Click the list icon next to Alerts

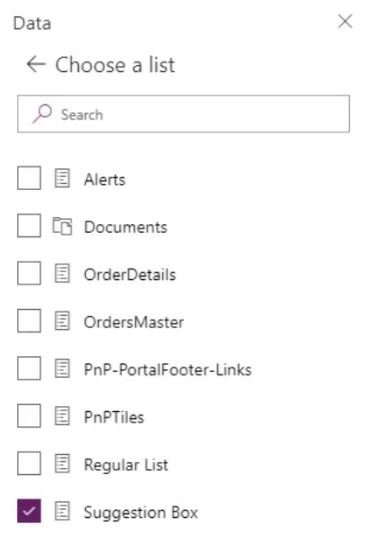(x=62, y=178)
